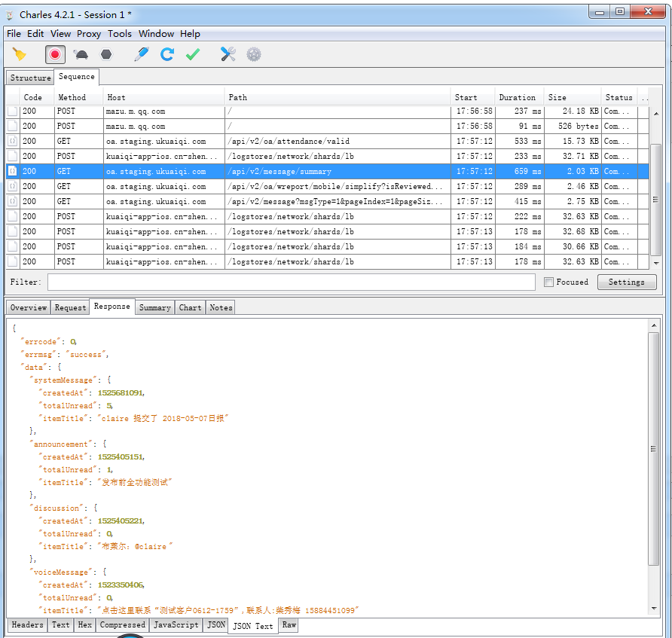Click the Charles app icon in title bar

(10, 15)
